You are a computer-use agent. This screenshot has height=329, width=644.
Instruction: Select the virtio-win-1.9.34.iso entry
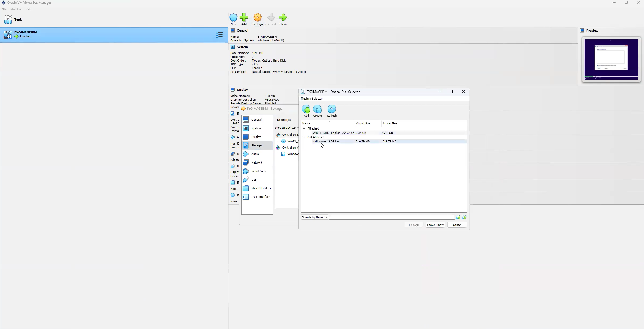click(x=326, y=141)
